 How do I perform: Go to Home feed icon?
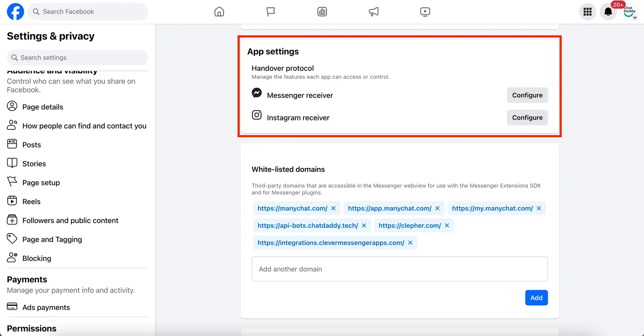click(x=219, y=12)
